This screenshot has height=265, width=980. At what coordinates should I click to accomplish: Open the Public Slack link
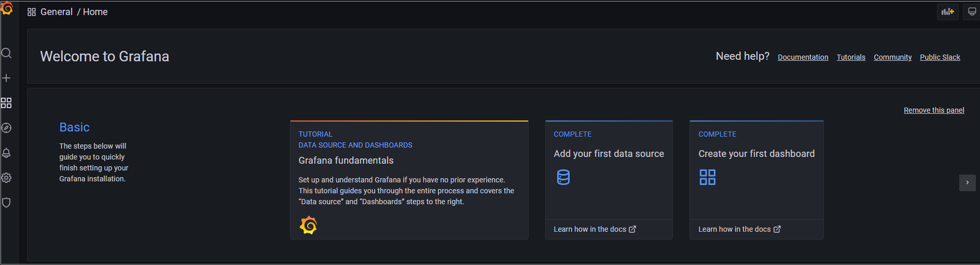coord(940,57)
